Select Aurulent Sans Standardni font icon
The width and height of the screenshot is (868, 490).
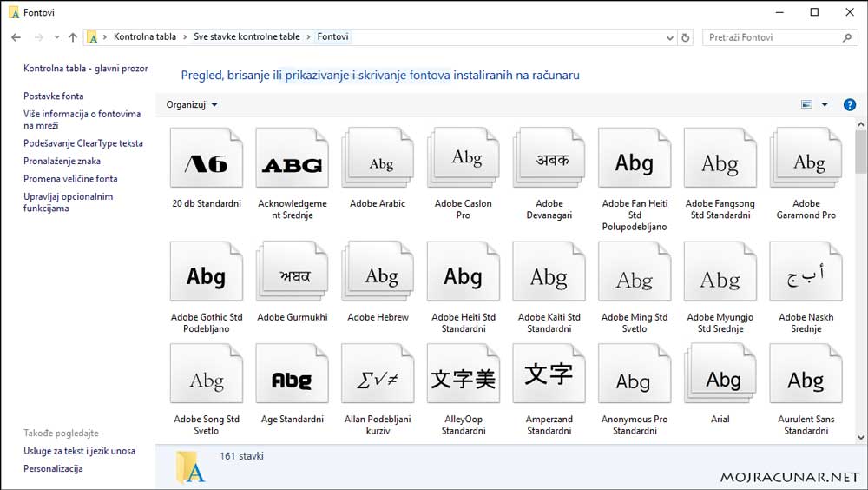806,374
